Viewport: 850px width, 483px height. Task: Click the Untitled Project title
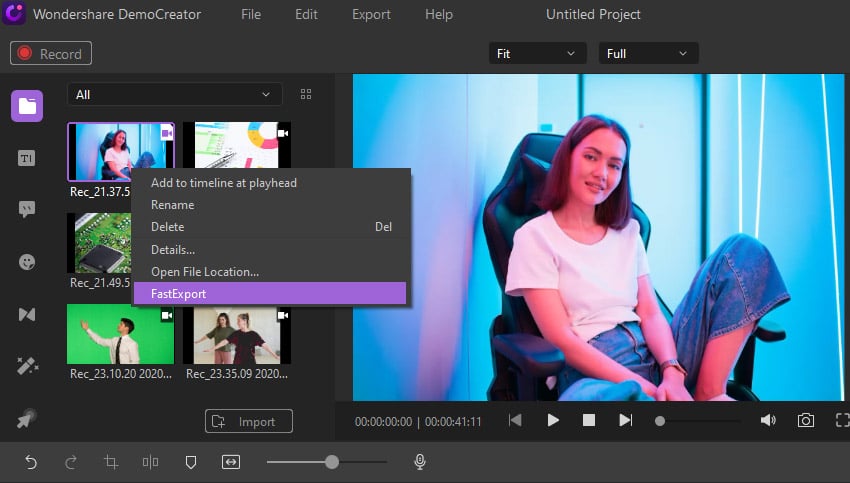point(593,14)
